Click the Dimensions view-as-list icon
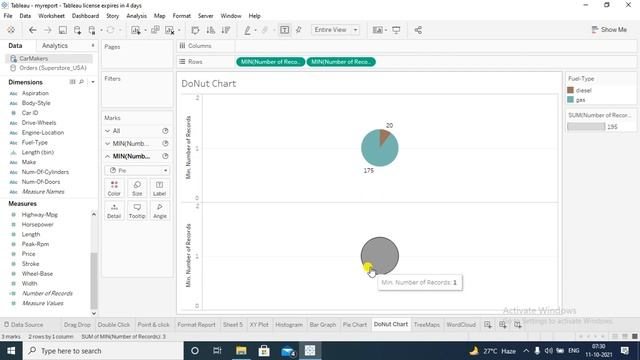This screenshot has height=360, width=640. tap(72, 82)
